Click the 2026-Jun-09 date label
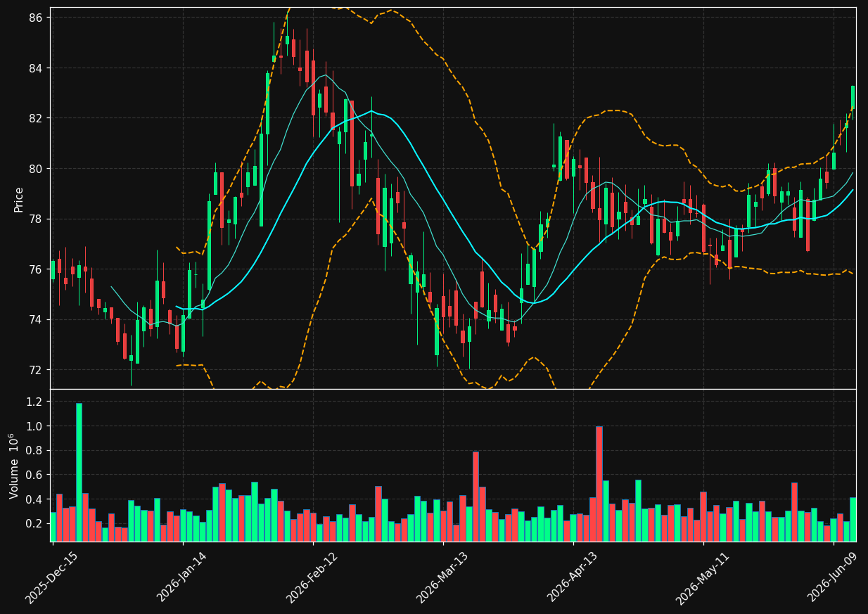868x614 pixels. [832, 577]
